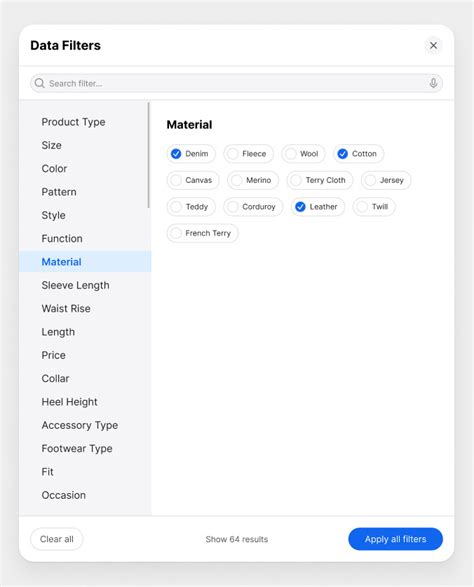474x587 pixels.
Task: Select the French Terry material chip
Action: click(202, 233)
